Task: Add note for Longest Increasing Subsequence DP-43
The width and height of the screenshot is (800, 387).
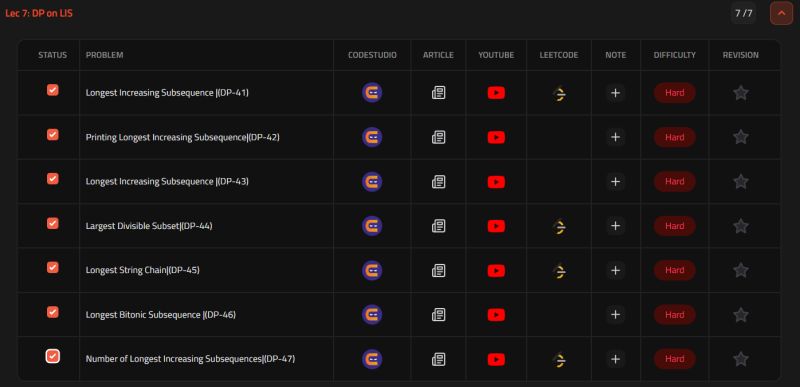Action: click(615, 182)
